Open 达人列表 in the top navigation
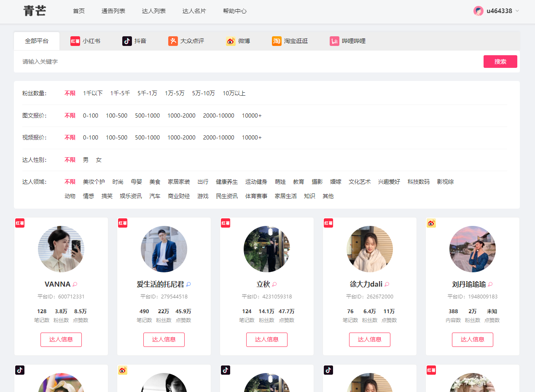 [153, 11]
